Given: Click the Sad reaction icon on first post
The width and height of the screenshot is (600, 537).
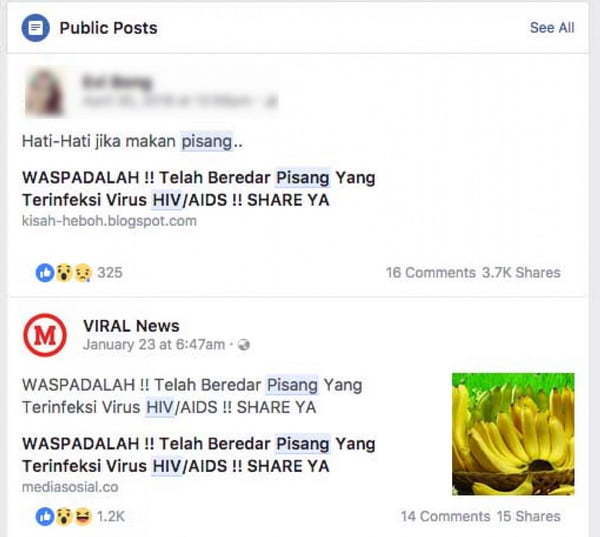Looking at the screenshot, I should 83,273.
